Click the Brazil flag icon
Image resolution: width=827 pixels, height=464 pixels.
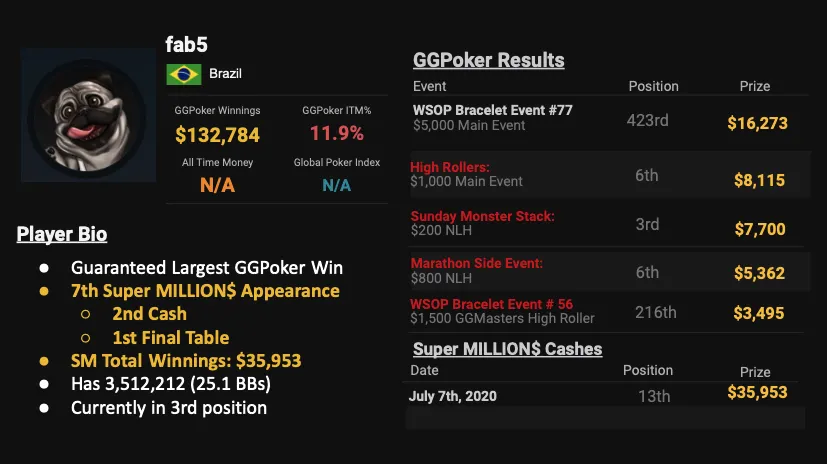181,73
